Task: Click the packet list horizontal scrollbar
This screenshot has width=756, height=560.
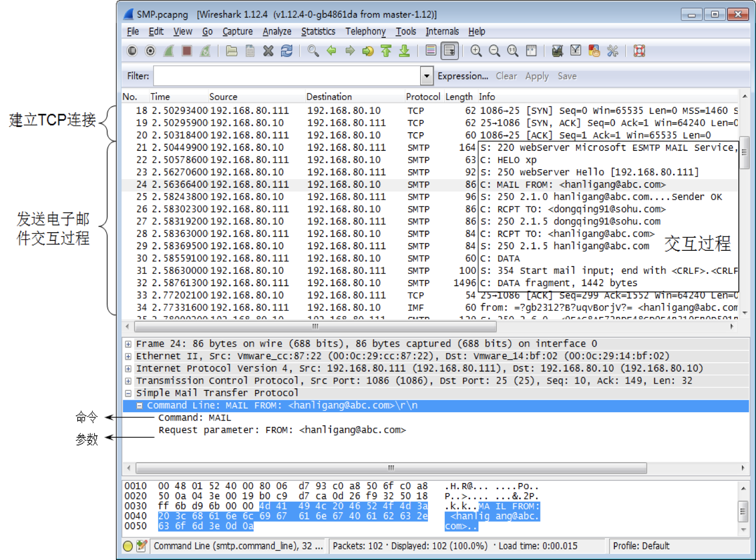Action: tap(315, 327)
